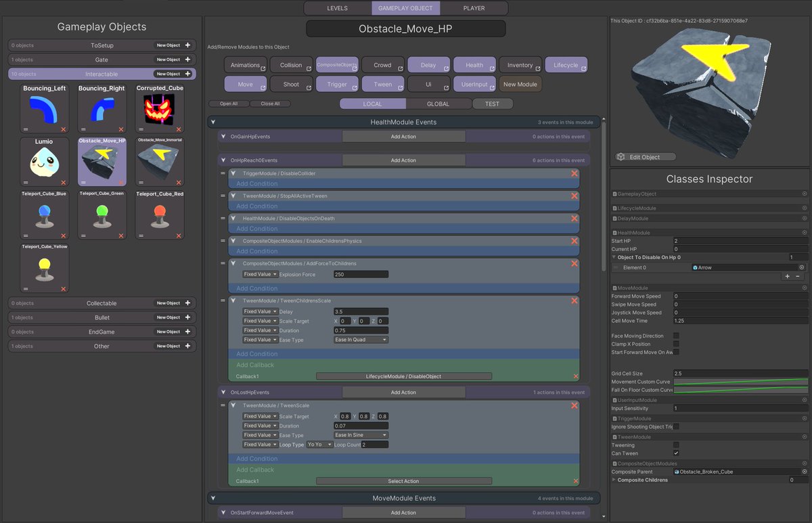812x523 pixels.
Task: Remove the TweenModule / StopAllActiveTween action
Action: point(574,196)
